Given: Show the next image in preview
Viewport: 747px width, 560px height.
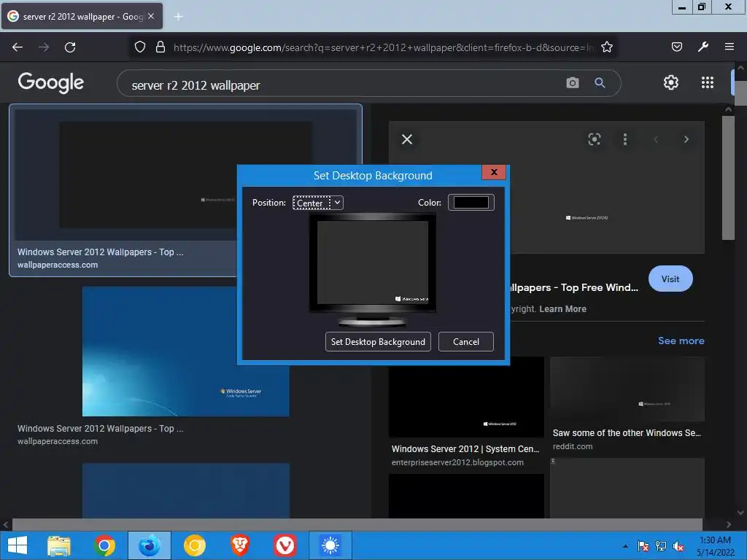Looking at the screenshot, I should pyautogui.click(x=686, y=139).
